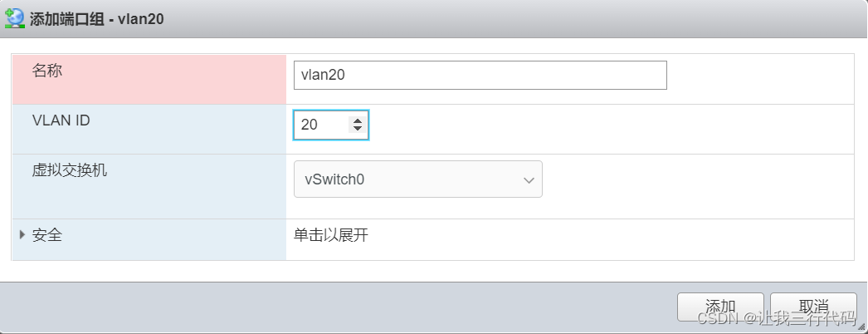Focus the 名称 field containing vlan20
The image size is (868, 334).
(x=480, y=75)
